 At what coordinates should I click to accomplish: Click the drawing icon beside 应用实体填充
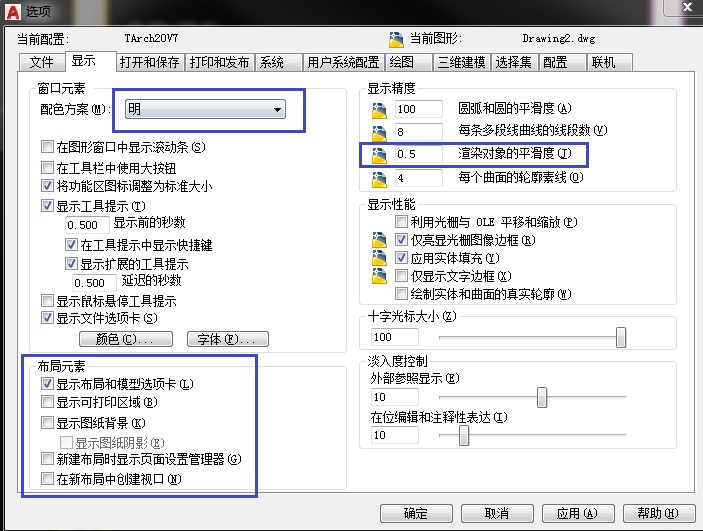pyautogui.click(x=378, y=258)
